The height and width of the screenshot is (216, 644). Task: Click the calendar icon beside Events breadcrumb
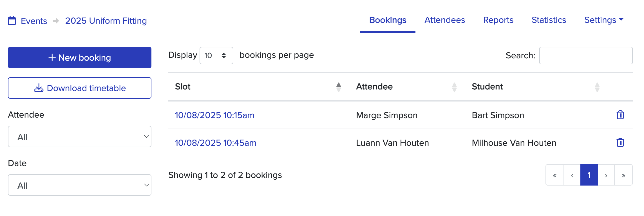tap(12, 21)
